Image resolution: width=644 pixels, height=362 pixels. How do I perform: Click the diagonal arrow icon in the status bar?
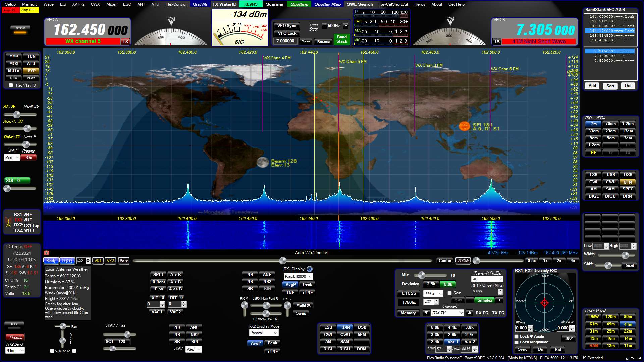[633, 358]
